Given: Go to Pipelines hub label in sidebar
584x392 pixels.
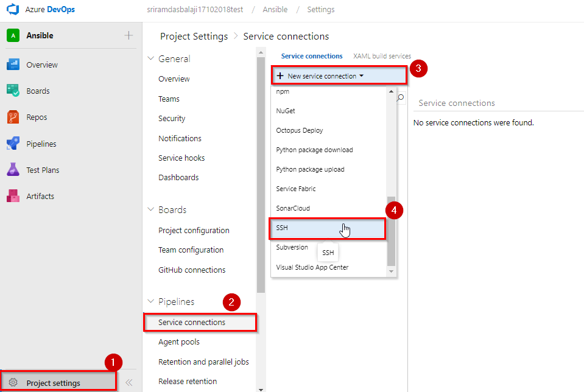Looking at the screenshot, I should (x=41, y=144).
